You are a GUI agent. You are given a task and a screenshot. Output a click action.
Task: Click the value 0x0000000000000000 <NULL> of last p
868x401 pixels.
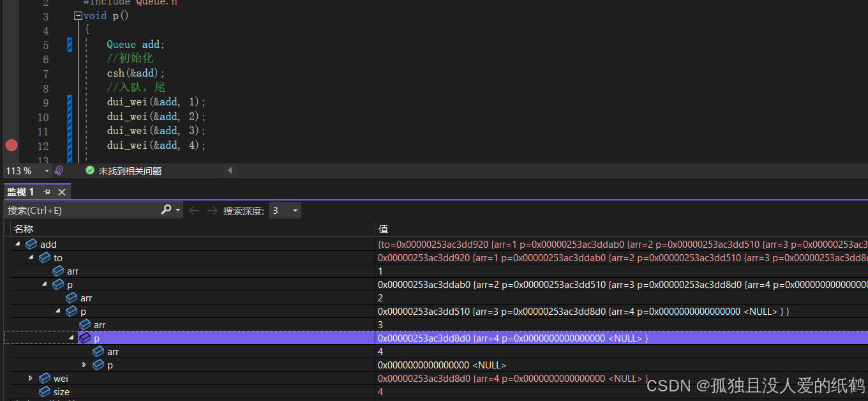coord(442,365)
